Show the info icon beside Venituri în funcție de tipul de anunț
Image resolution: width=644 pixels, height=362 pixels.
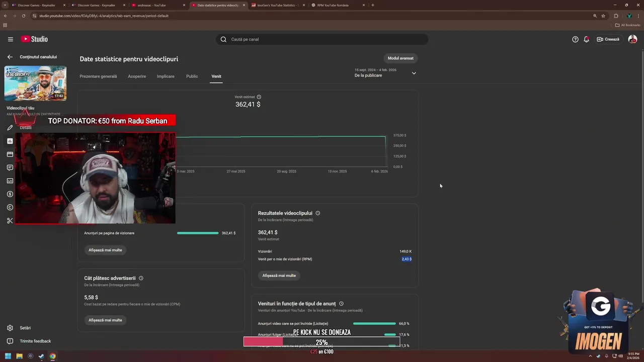pyautogui.click(x=341, y=304)
